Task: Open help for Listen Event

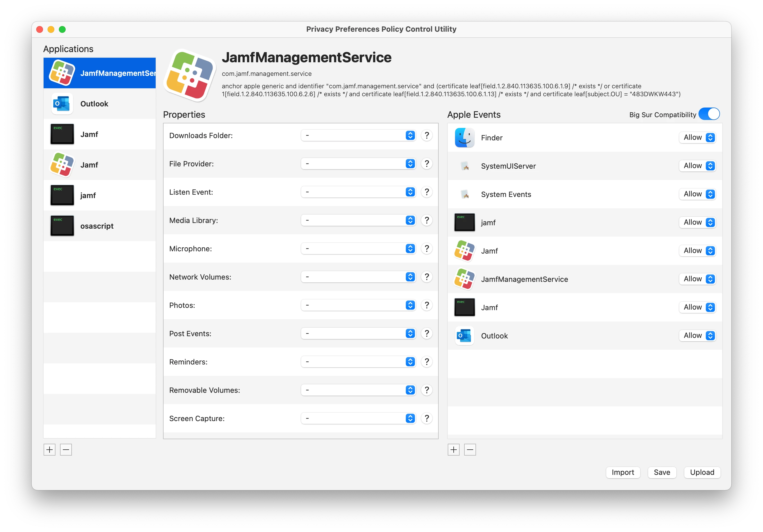Action: point(427,192)
